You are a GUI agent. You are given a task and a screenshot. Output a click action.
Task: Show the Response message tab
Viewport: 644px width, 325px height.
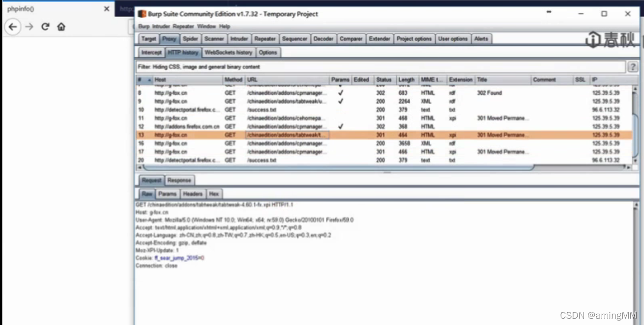coord(179,180)
